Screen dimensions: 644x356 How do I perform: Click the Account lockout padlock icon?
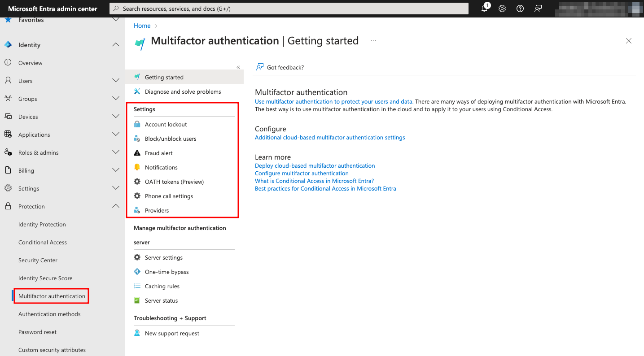(x=137, y=124)
